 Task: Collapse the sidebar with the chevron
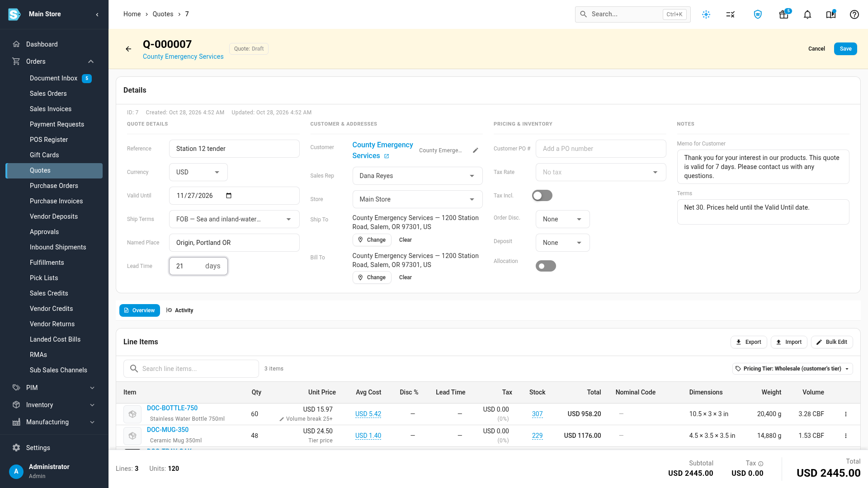pyautogui.click(x=97, y=14)
